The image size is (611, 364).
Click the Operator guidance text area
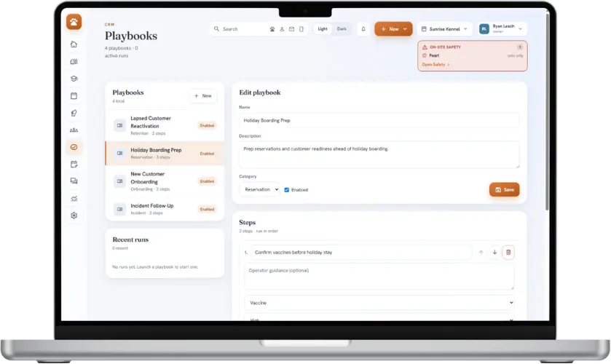pyautogui.click(x=379, y=277)
